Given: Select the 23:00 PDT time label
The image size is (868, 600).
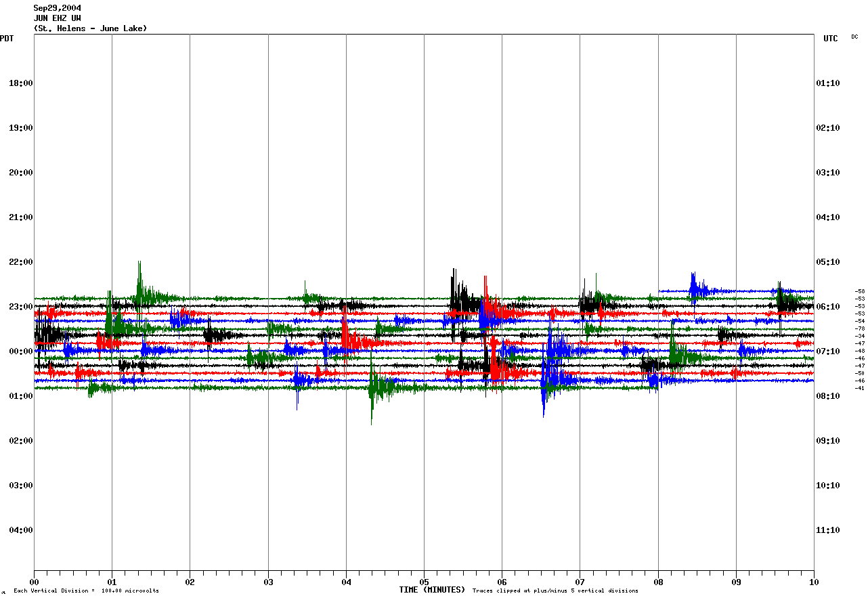Looking at the screenshot, I should 21,307.
